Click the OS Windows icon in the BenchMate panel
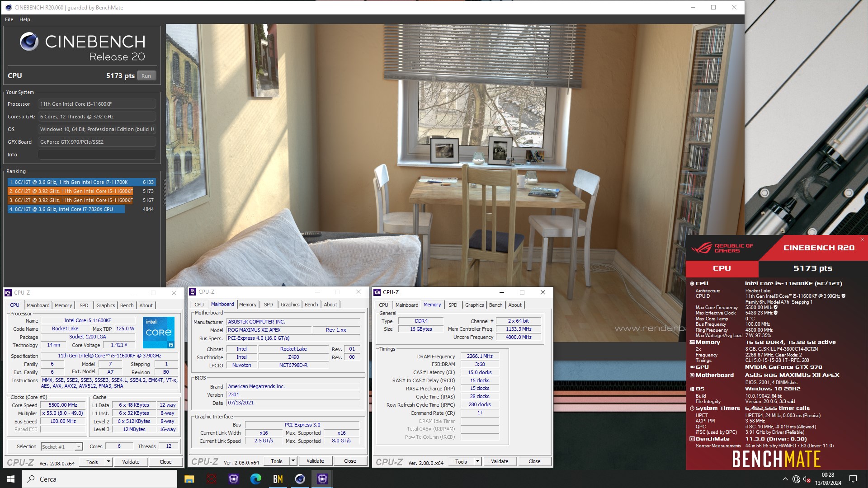Viewport: 868px width, 488px height. (692, 389)
